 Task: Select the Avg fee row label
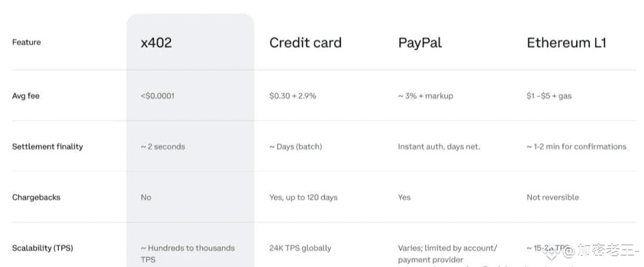26,96
